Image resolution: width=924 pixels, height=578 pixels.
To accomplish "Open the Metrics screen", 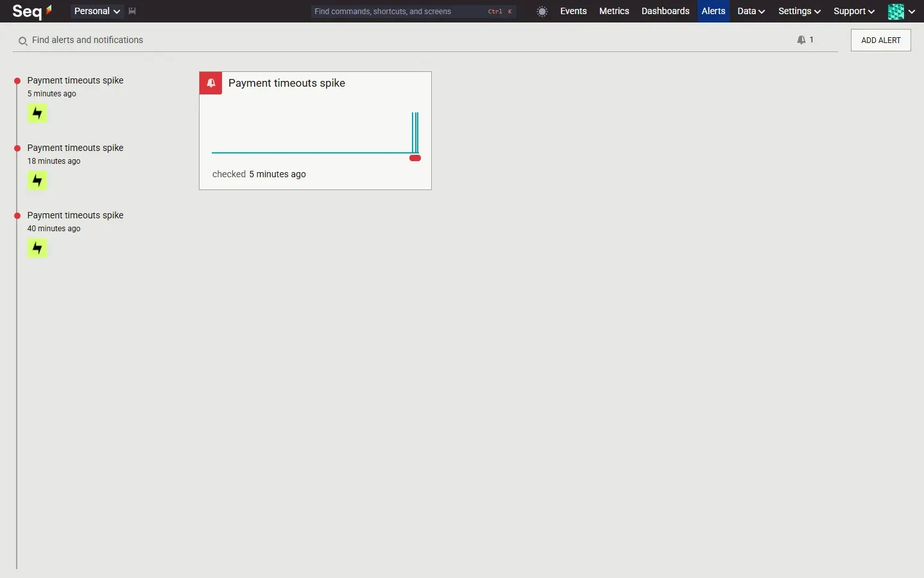I will click(x=614, y=11).
